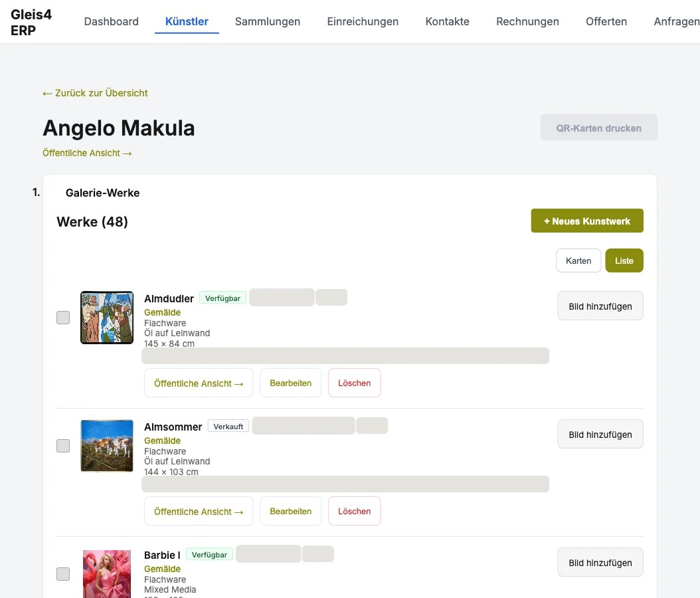
Task: Check the Barbie I checkbox
Action: [x=63, y=574]
